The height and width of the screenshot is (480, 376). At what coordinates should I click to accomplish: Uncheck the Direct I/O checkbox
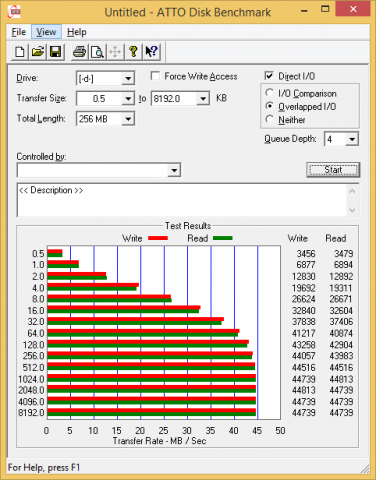[269, 76]
